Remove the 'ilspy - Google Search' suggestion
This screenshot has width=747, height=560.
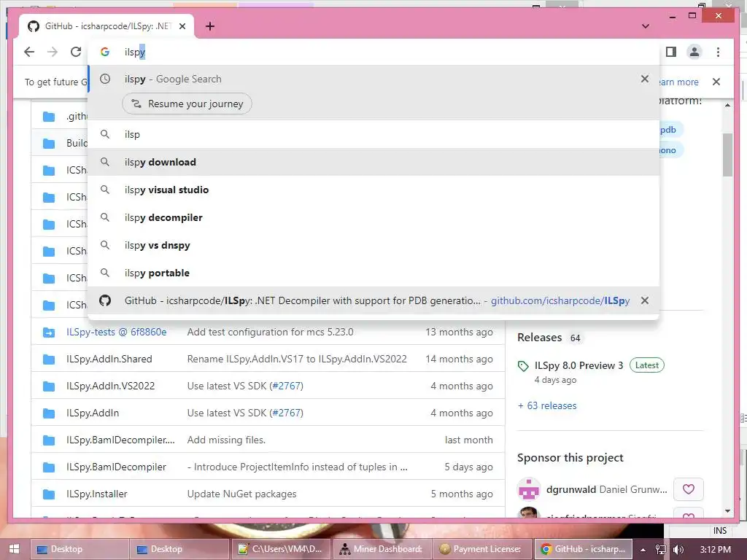point(645,79)
